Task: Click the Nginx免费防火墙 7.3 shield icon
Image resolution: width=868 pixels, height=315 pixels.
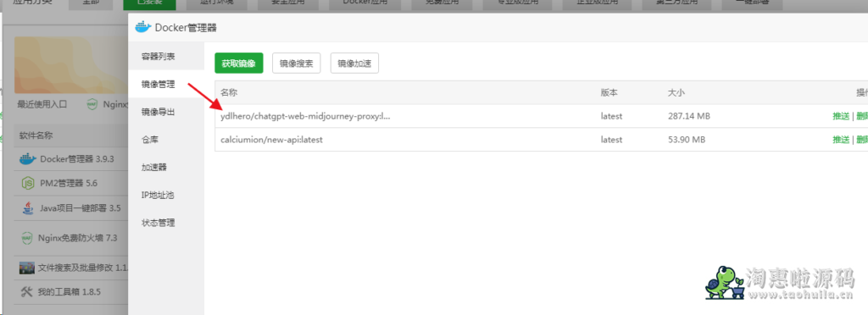Action: (26, 238)
